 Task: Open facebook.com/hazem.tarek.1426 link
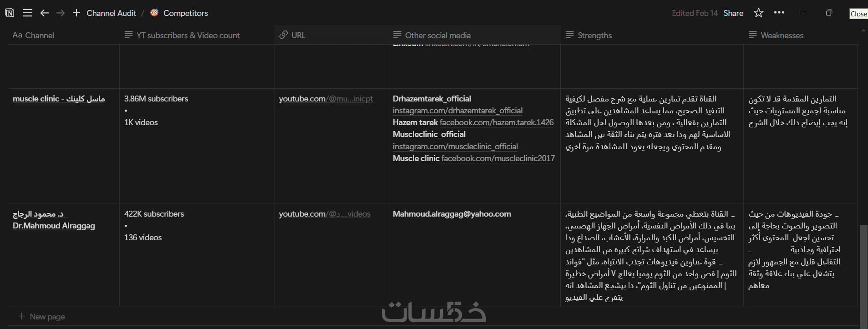(497, 122)
